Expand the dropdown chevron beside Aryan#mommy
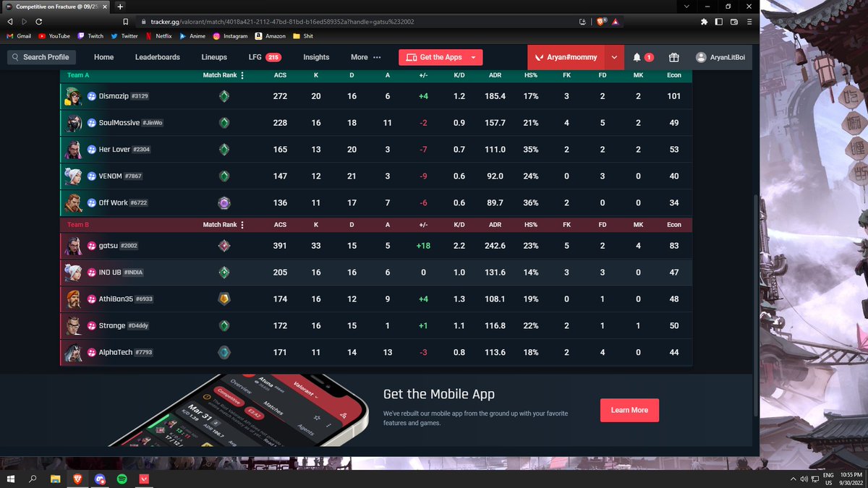Screen dimensions: 868x488 tap(613, 57)
